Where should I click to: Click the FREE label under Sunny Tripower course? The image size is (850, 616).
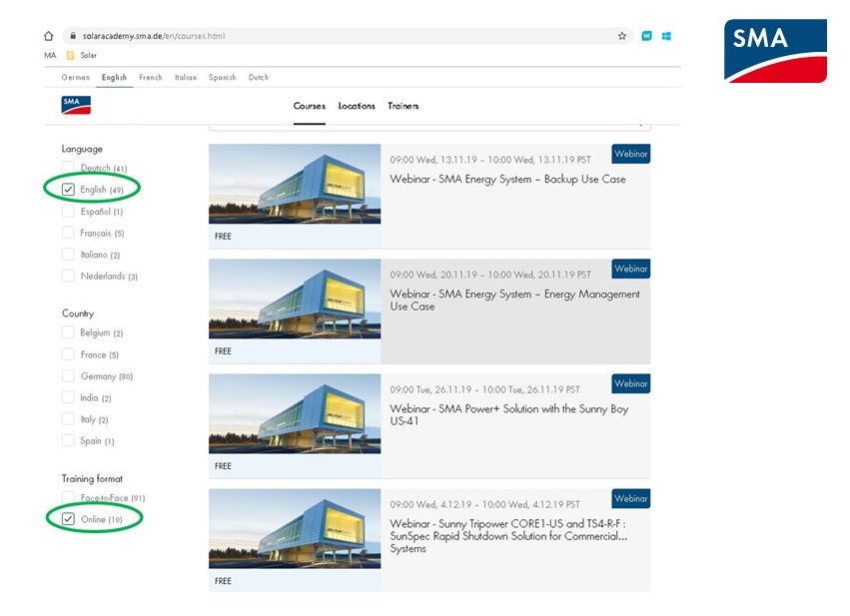(x=223, y=581)
